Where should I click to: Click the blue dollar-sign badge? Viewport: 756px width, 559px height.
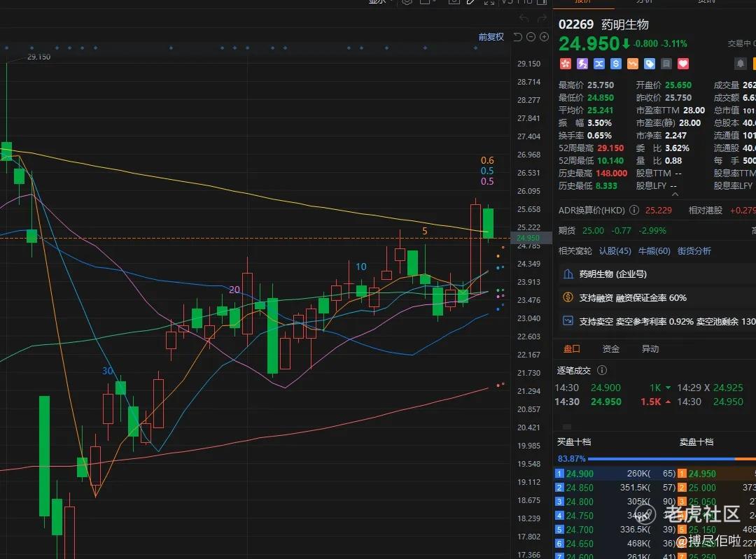click(616, 64)
